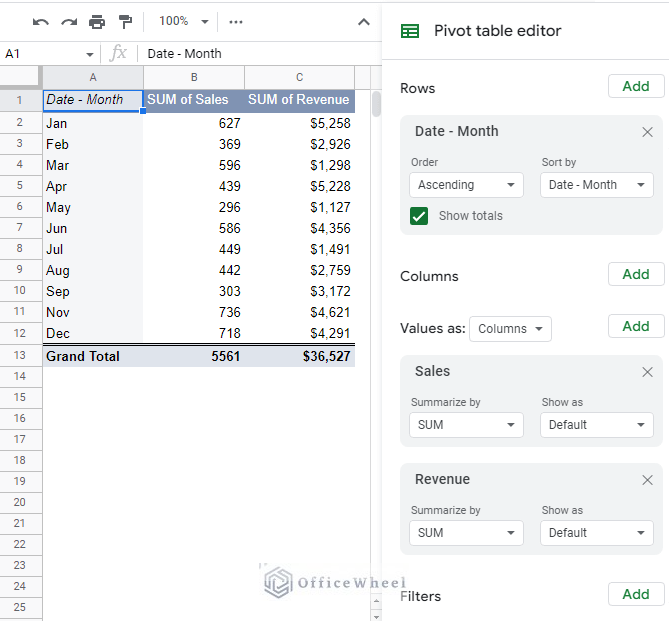This screenshot has width=669, height=621.
Task: Open the Ascending order dropdown
Action: [x=466, y=185]
